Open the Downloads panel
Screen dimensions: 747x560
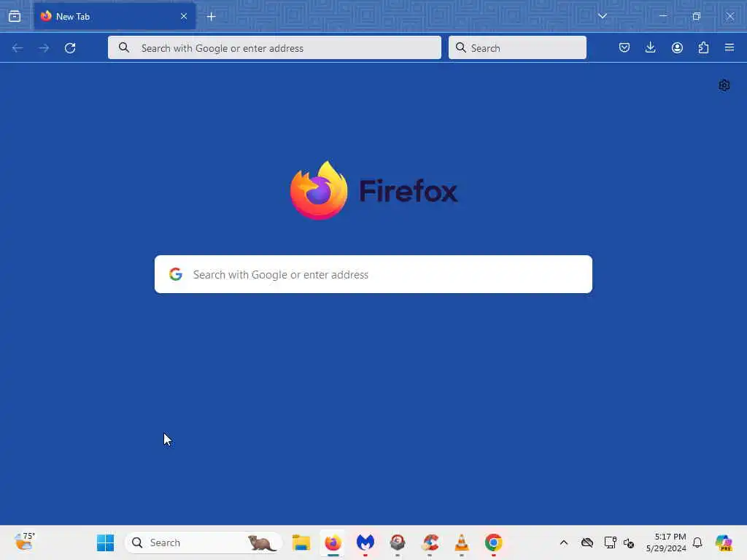(x=650, y=47)
